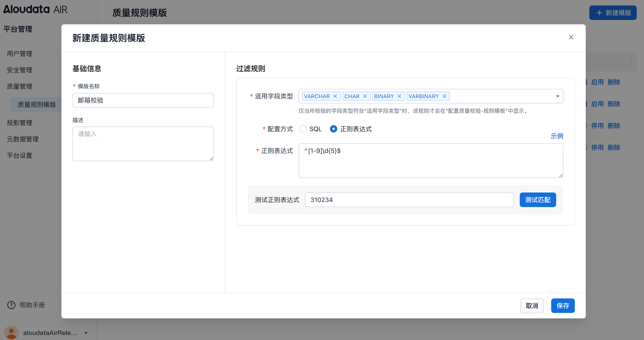Remove the VARCHAR field type tag
Image resolution: width=644 pixels, height=340 pixels.
[x=335, y=96]
